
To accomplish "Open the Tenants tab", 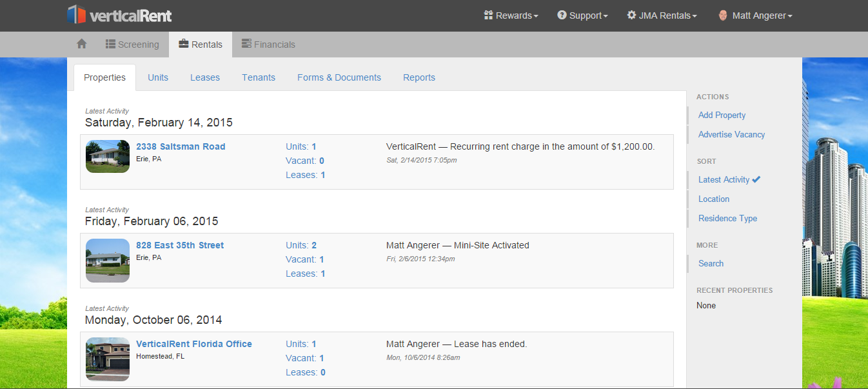I will point(259,77).
